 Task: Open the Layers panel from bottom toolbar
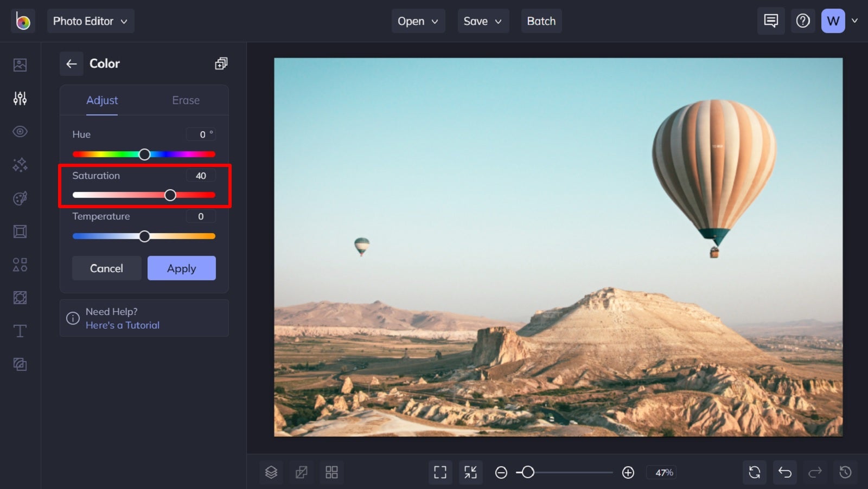(x=271, y=472)
